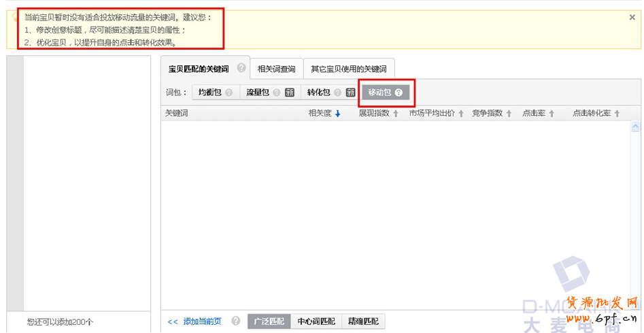The width and height of the screenshot is (644, 333).
Task: Click the 新 badge beside 流量包
Action: (290, 93)
